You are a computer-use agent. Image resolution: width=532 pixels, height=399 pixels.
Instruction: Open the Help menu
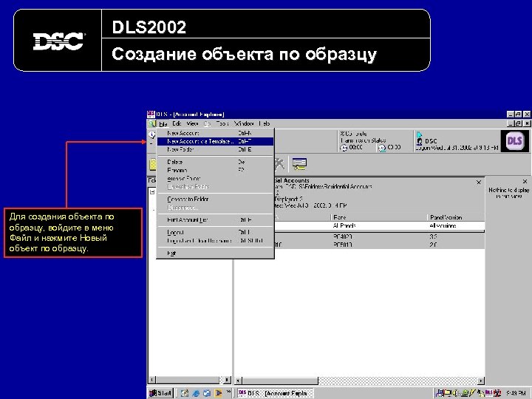coord(265,124)
